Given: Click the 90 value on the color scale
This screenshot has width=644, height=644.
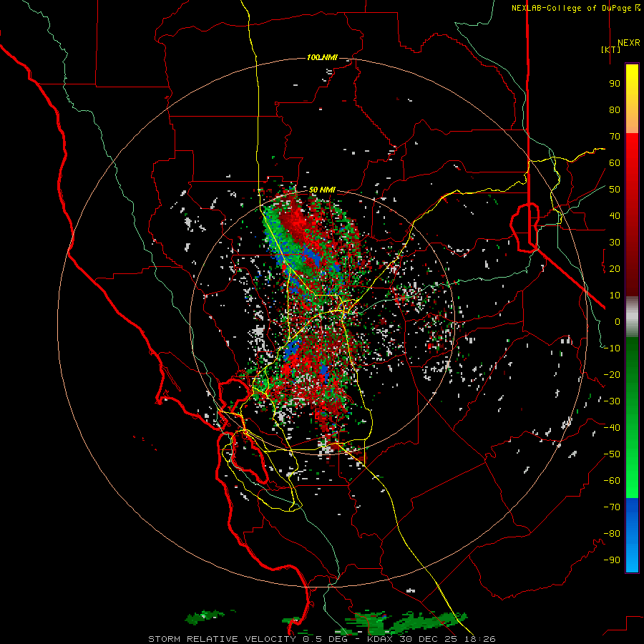Looking at the screenshot, I should [615, 84].
